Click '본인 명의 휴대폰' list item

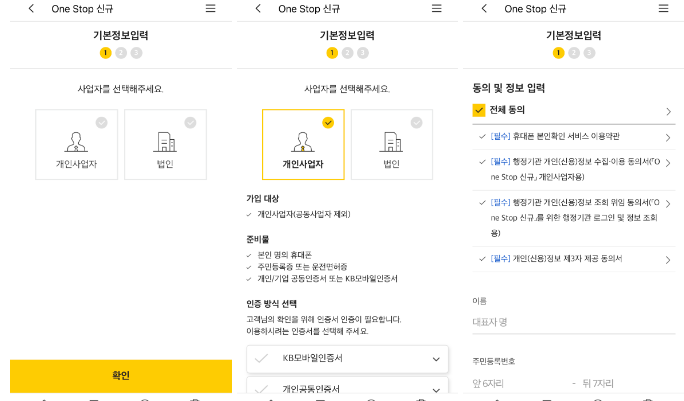point(284,255)
